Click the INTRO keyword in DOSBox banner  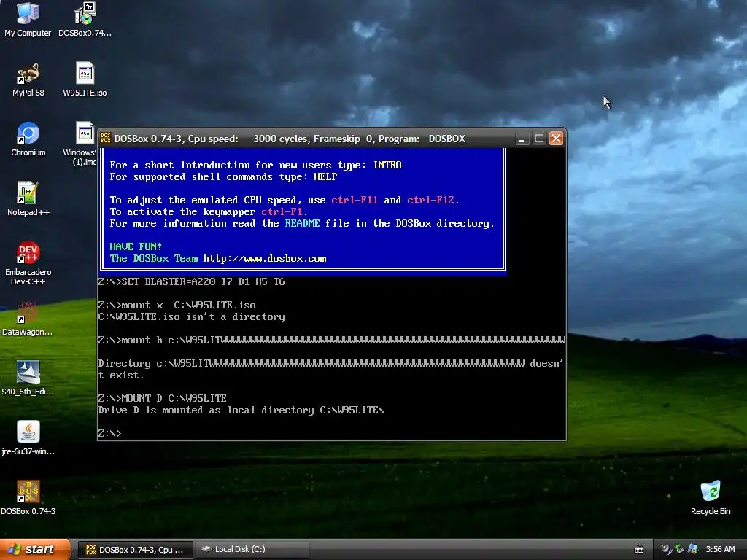click(387, 166)
